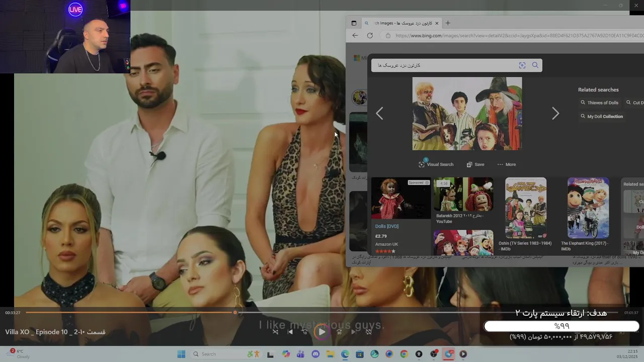Open The Elephant King IMDb result
The image size is (644, 362).
point(588,208)
